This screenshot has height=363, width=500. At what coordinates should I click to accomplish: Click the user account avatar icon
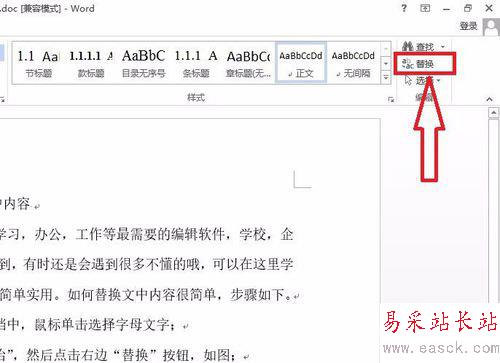click(491, 27)
